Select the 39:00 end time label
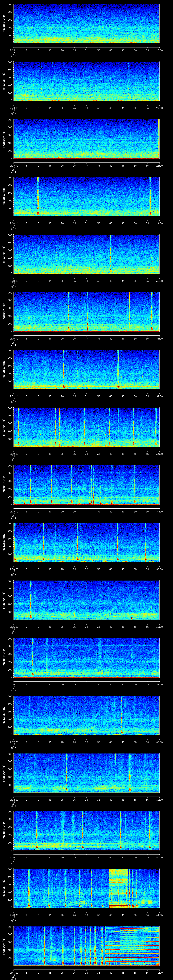173x980 pixels. coord(159,800)
